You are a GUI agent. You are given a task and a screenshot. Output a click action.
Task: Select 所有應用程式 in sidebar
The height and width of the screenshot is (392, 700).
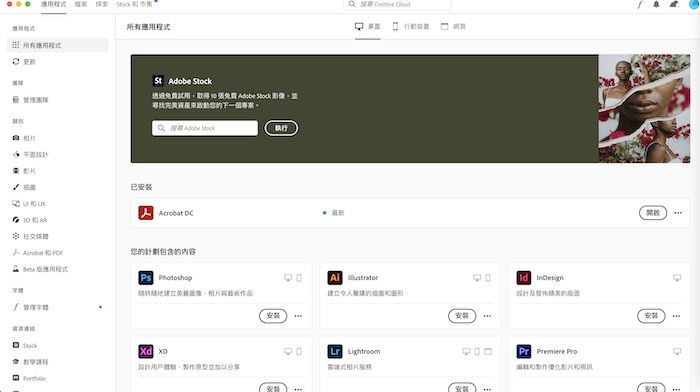pos(58,45)
